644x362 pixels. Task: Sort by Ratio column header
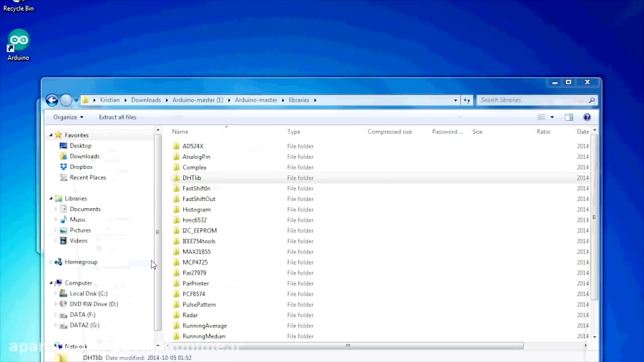point(543,132)
